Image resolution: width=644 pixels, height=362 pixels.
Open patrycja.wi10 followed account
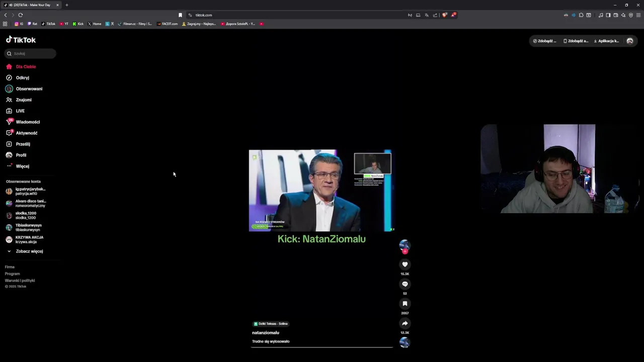(x=26, y=191)
